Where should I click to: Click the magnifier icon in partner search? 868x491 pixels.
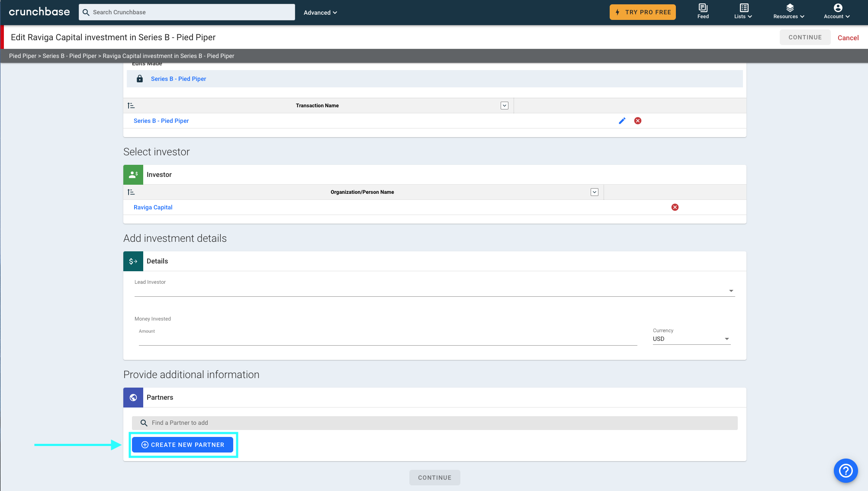144,423
